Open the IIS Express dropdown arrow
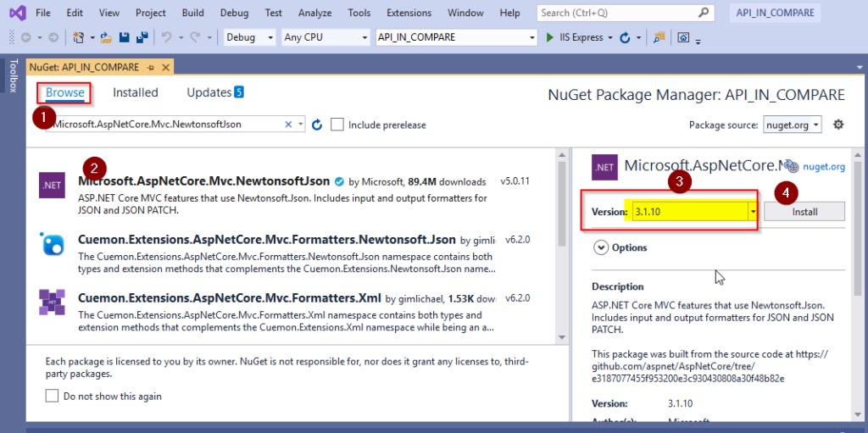The width and height of the screenshot is (868, 433). click(610, 37)
